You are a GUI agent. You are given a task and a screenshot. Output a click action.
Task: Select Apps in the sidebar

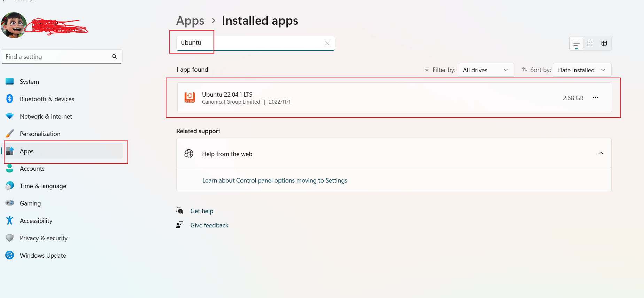point(62,151)
